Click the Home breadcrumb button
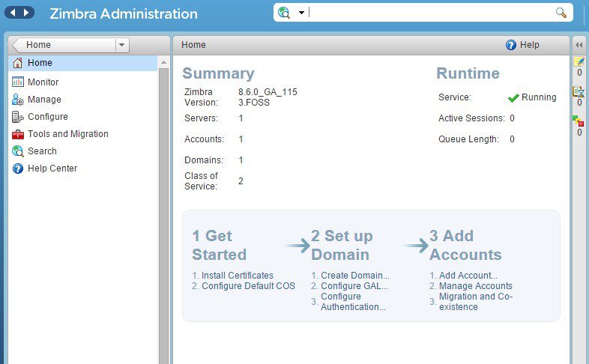 point(66,45)
